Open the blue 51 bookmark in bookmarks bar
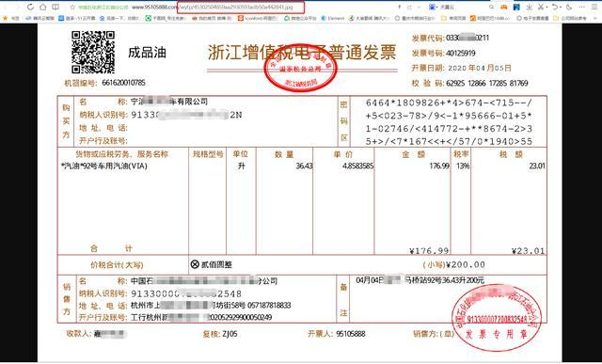602x364 pixels. pyautogui.click(x=77, y=18)
